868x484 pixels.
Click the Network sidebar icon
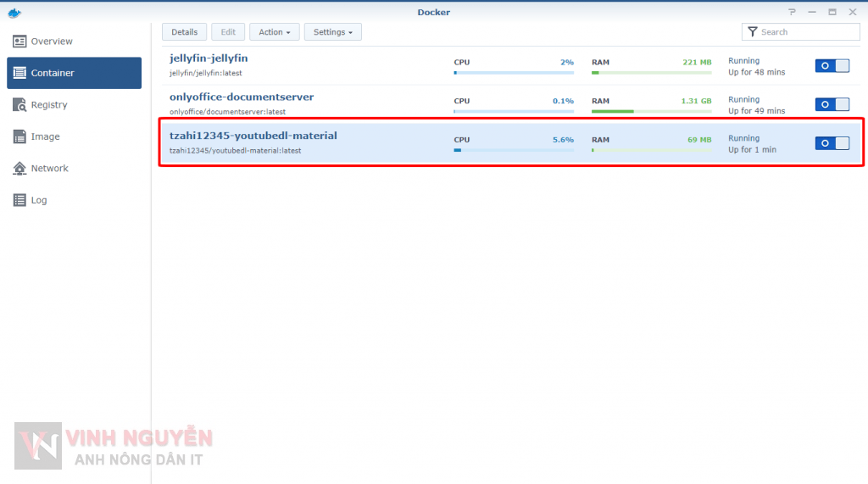point(19,169)
